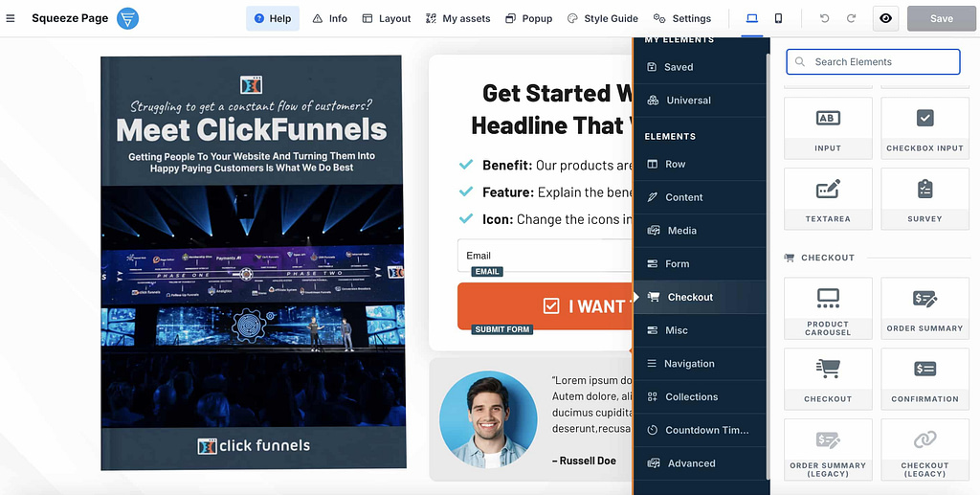The image size is (980, 495).
Task: Add the Order Summary element
Action: [x=925, y=308]
